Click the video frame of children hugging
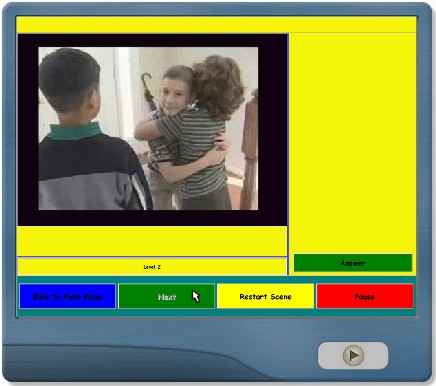Screen dimensions: 436x386 pos(148,128)
